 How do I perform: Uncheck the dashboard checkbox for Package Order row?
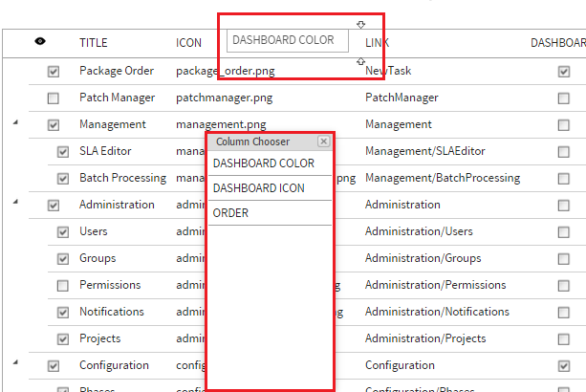point(564,71)
